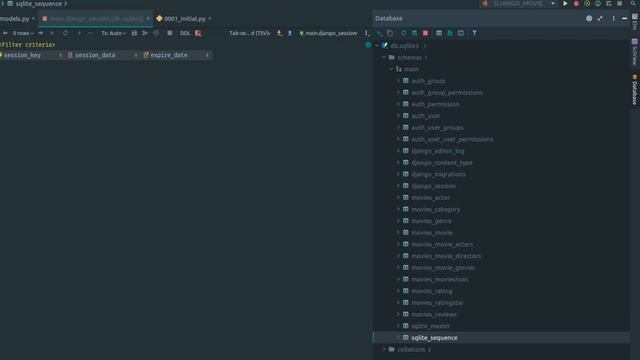
Task: Refresh the Database tool window
Action: [403, 33]
